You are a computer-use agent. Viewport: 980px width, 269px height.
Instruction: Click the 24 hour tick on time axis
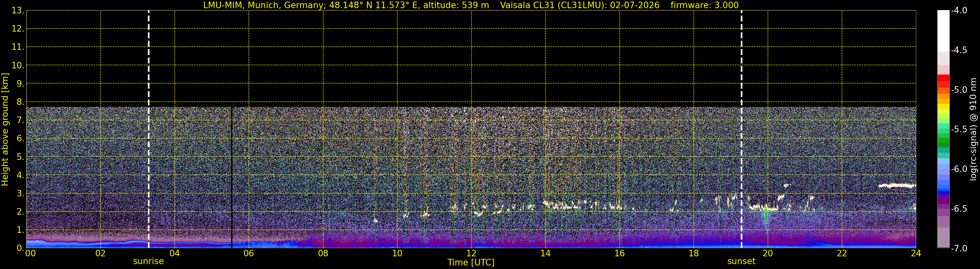click(x=916, y=253)
